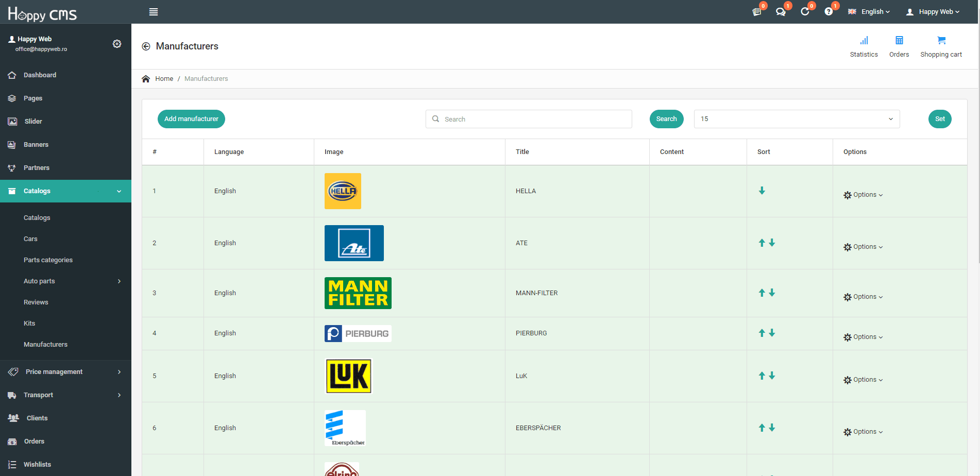The image size is (980, 476).
Task: Open Shopping cart icon
Action: (941, 41)
